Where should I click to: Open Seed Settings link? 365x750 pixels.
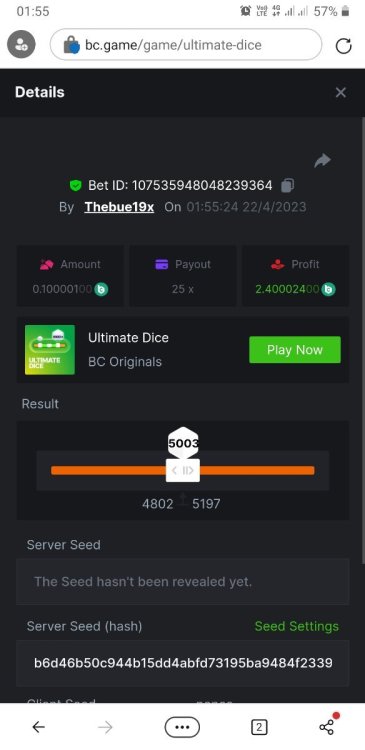[297, 626]
